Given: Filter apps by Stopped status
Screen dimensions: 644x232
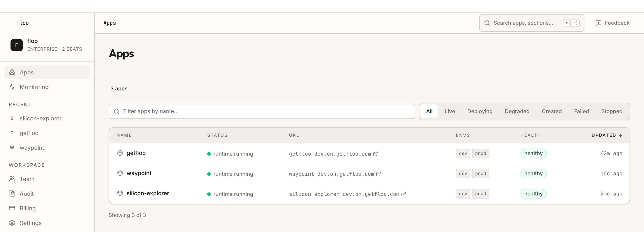Looking at the screenshot, I should pos(612,111).
